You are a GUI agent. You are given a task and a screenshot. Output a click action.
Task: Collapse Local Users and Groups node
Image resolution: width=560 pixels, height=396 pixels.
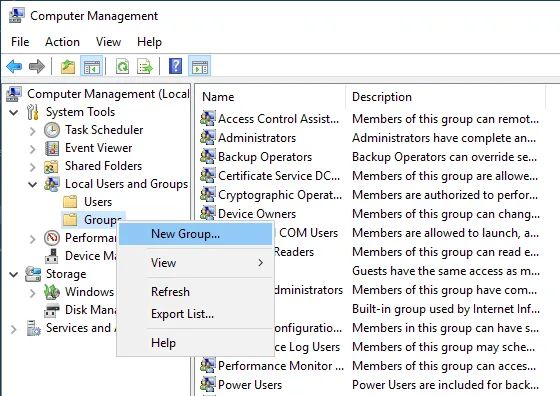[32, 185]
